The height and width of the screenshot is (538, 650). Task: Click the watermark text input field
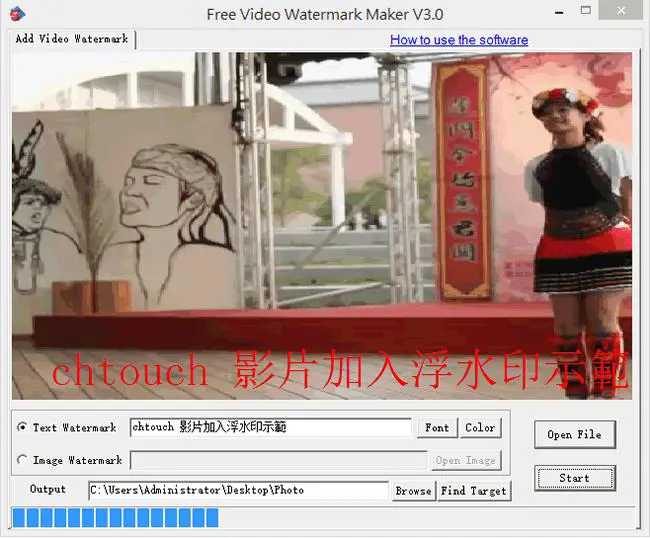tap(271, 427)
